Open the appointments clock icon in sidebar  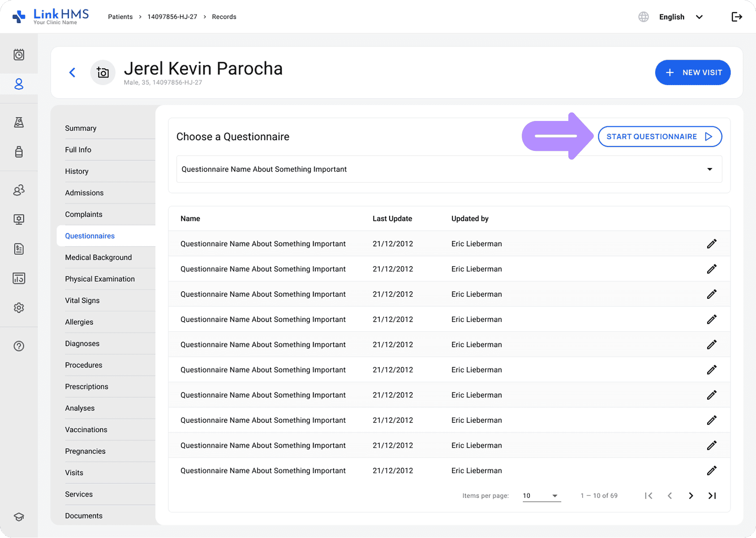pyautogui.click(x=19, y=55)
